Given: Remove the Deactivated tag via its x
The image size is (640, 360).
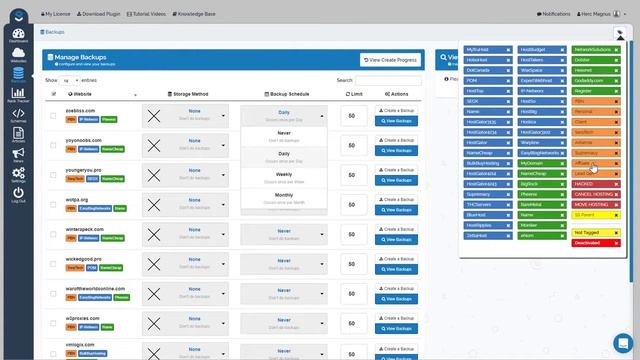Looking at the screenshot, I should (x=616, y=243).
